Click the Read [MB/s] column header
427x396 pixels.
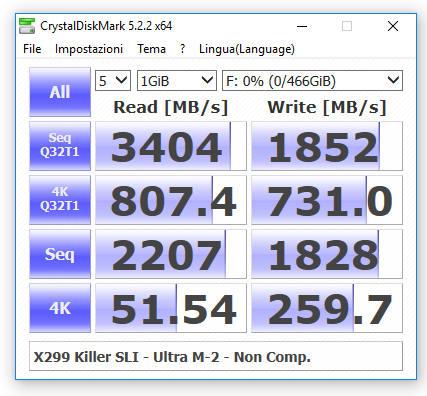click(x=171, y=107)
